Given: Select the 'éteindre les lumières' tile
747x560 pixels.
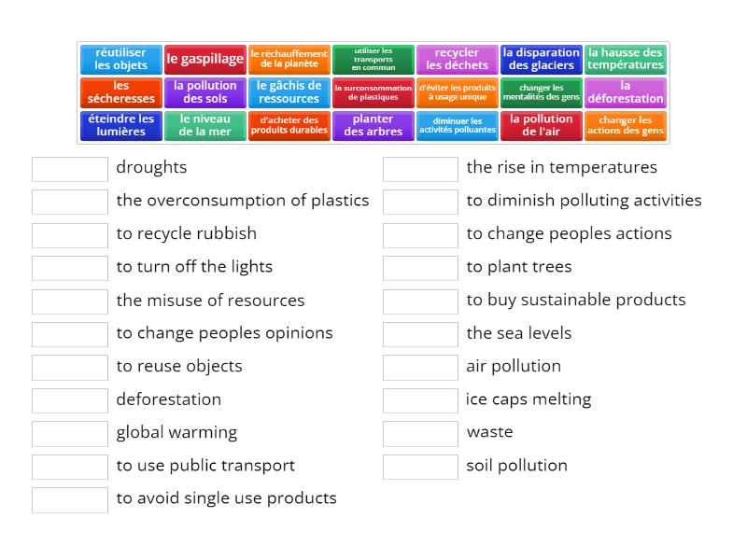Looking at the screenshot, I should [x=121, y=126].
